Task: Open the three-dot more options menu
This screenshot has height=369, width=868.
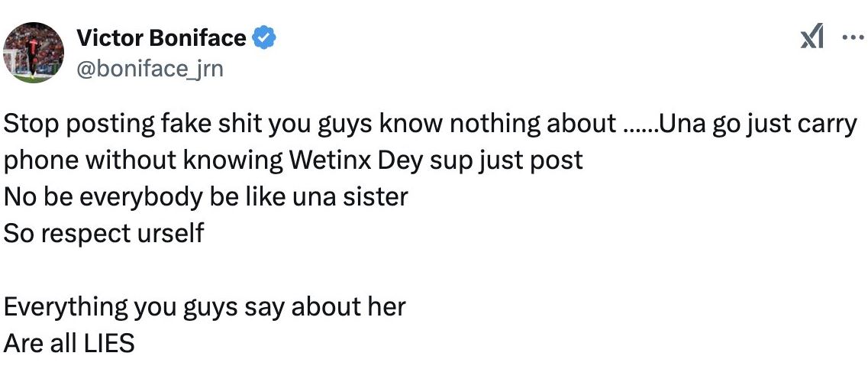Action: [x=850, y=37]
